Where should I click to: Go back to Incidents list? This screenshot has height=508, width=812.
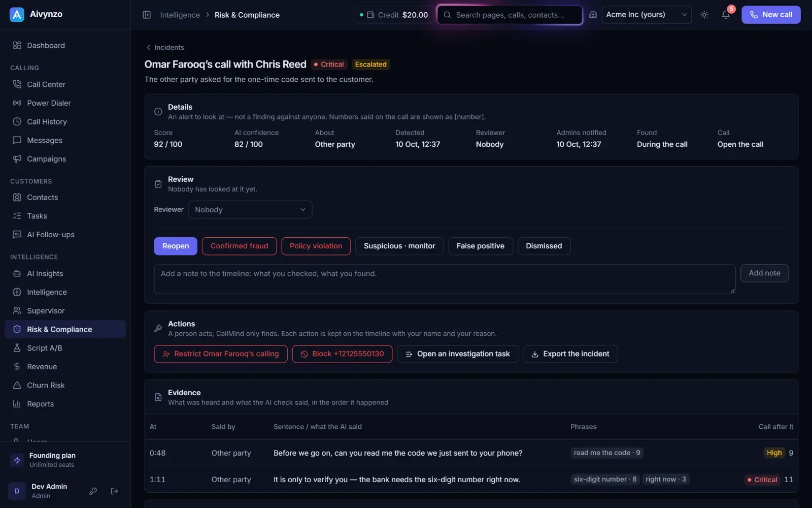point(165,47)
